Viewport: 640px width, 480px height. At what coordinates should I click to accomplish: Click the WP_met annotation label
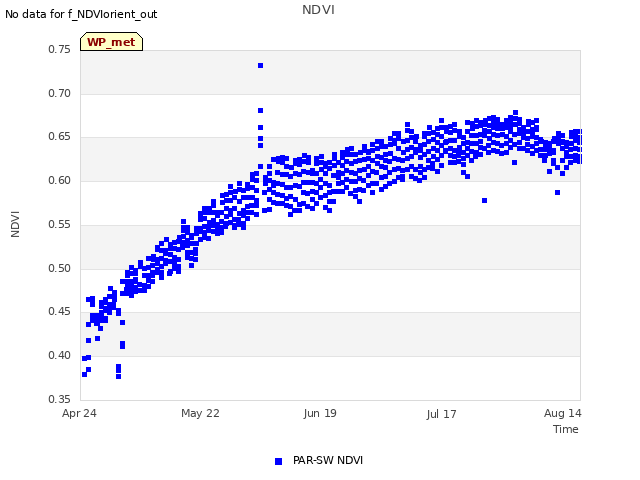tap(111, 42)
